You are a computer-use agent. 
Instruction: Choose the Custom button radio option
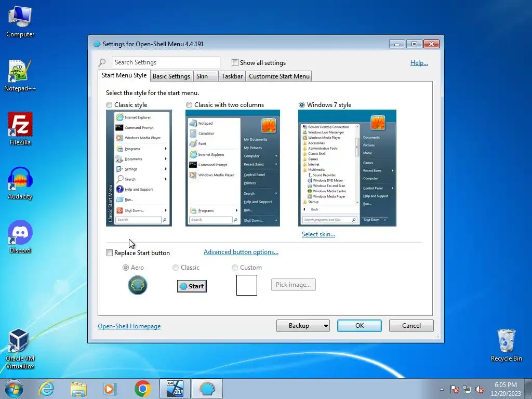click(234, 268)
